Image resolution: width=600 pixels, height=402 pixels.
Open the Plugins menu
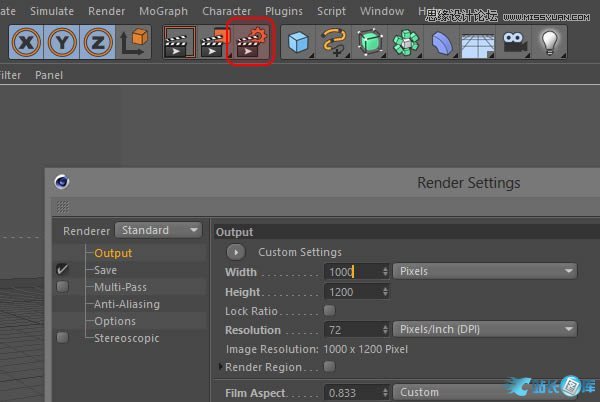(x=284, y=11)
